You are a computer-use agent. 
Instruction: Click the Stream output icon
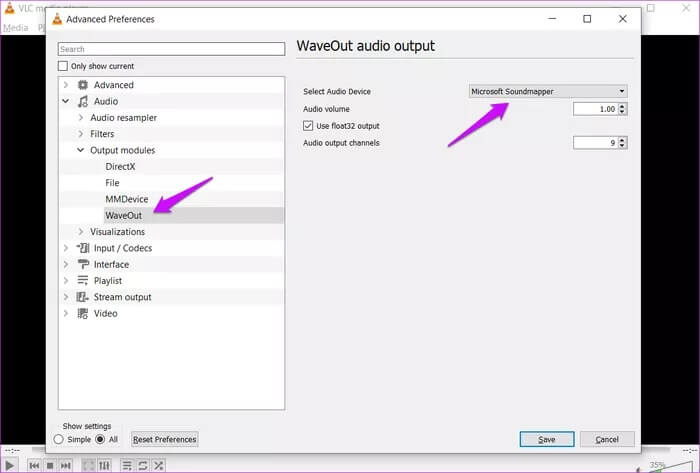pyautogui.click(x=83, y=297)
